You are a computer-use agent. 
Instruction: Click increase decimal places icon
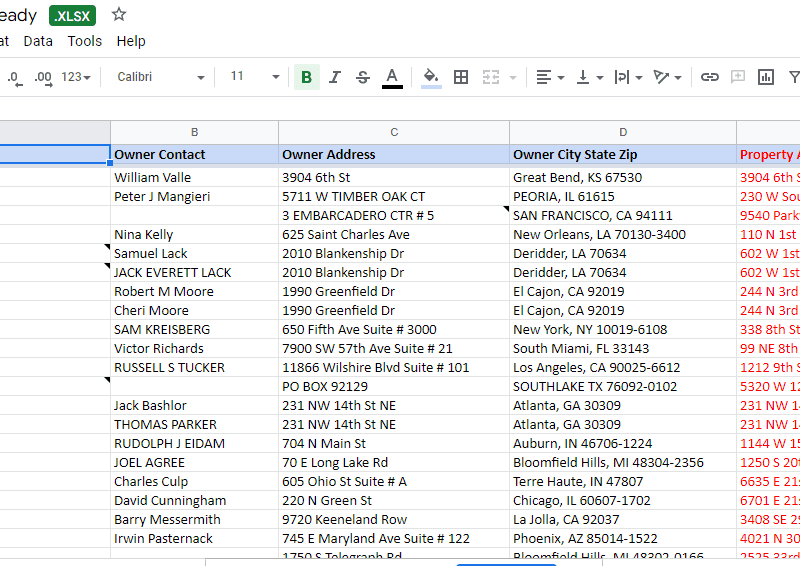(x=43, y=77)
